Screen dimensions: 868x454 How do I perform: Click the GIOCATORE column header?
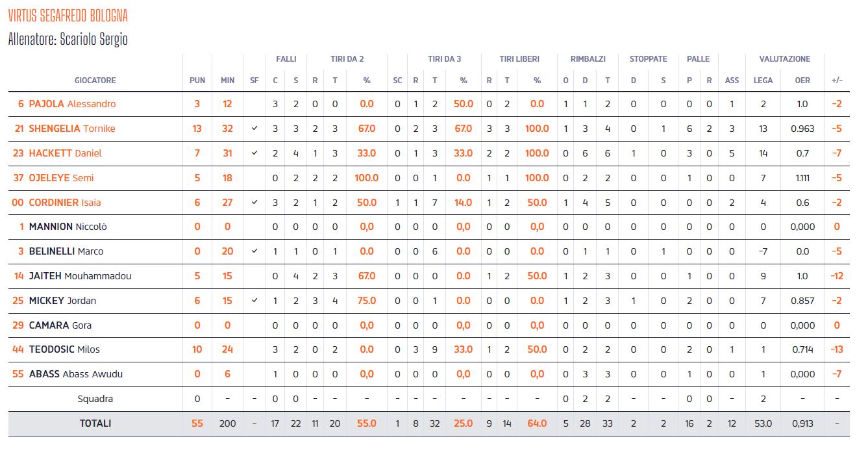pos(95,81)
